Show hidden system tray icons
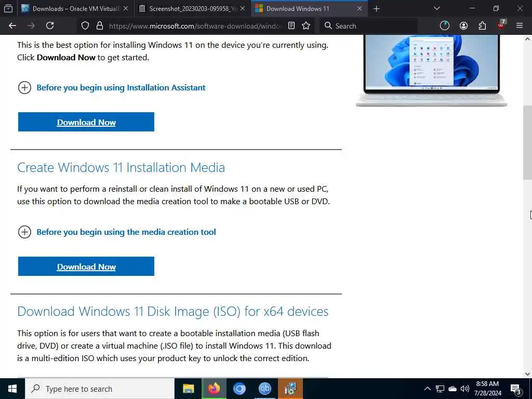The image size is (532, 399). (428, 389)
